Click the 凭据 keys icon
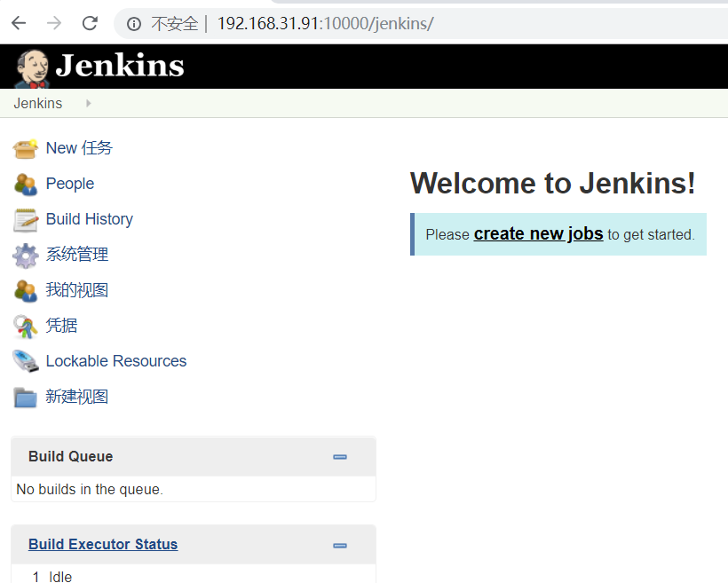Screen dimensions: 728x583 coord(26,327)
